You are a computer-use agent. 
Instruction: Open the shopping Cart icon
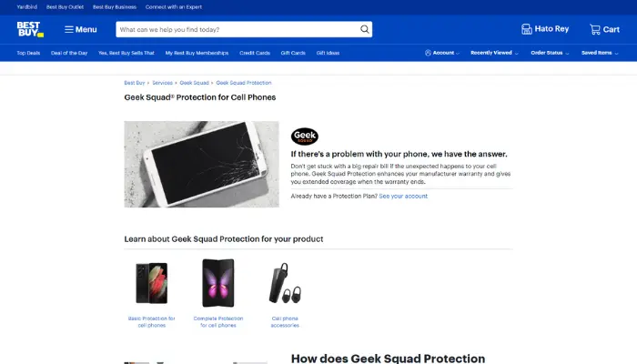tap(595, 29)
